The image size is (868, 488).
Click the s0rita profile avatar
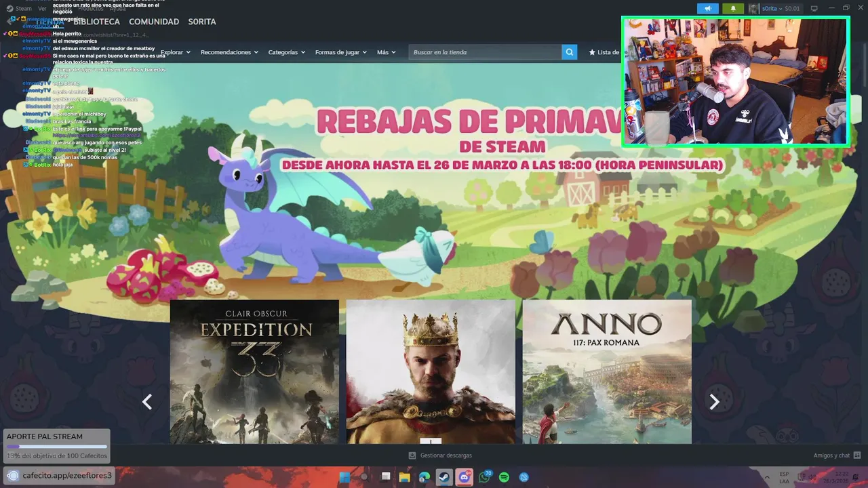point(753,9)
